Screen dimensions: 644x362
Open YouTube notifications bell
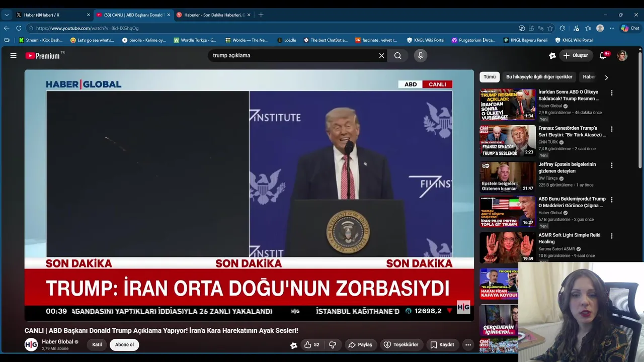pyautogui.click(x=603, y=56)
